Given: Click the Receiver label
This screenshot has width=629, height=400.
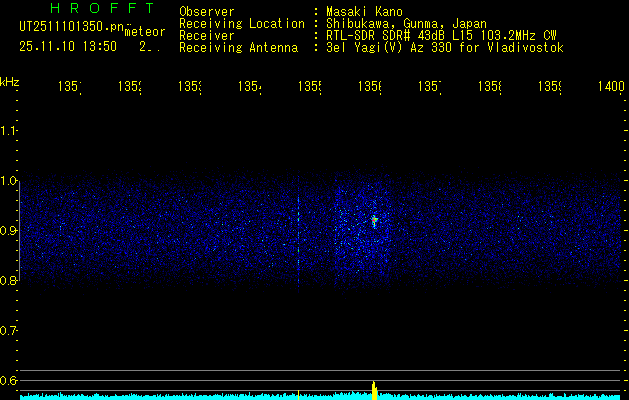Looking at the screenshot, I should (207, 36).
